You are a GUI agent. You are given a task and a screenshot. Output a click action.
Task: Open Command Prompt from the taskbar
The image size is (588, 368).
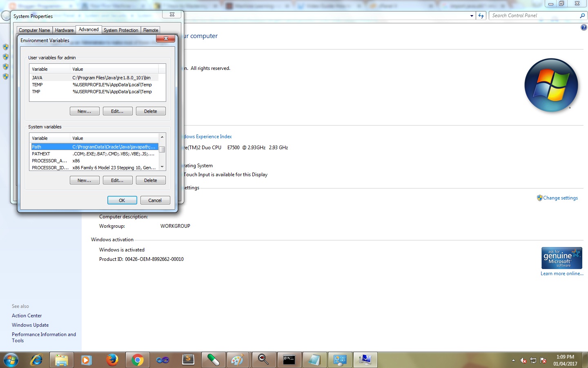pos(289,360)
